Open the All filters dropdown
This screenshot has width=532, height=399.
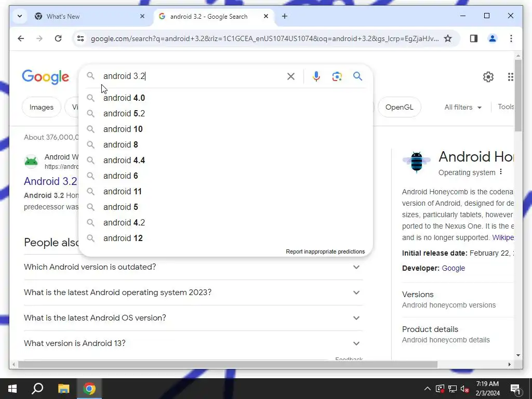(463, 107)
